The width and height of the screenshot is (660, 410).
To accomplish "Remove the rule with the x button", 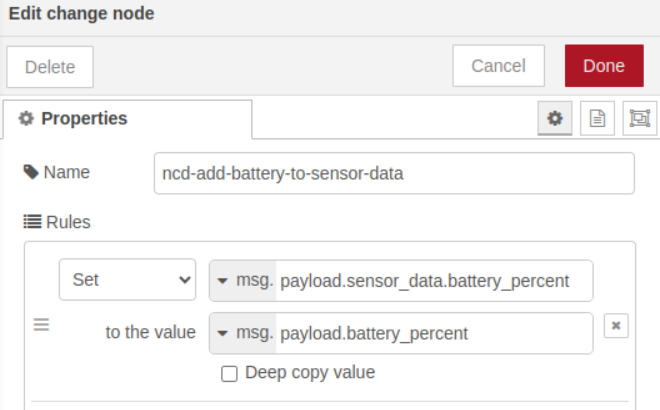I will tap(616, 326).
